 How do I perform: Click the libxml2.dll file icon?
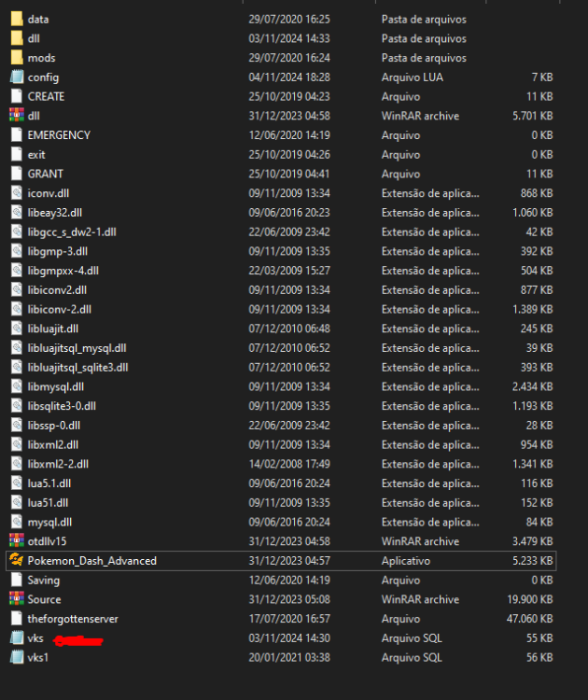point(17,444)
